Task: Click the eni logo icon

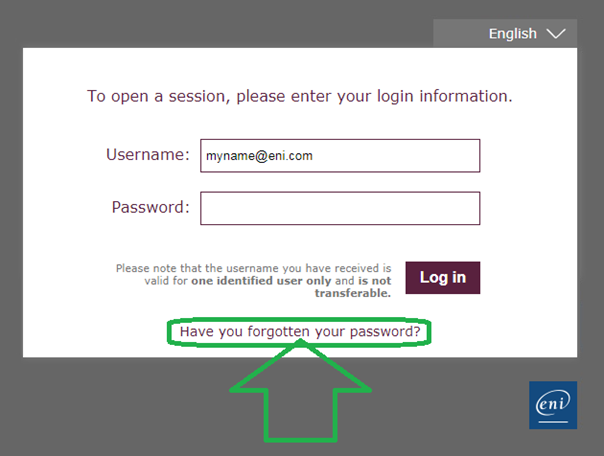Action: [553, 405]
